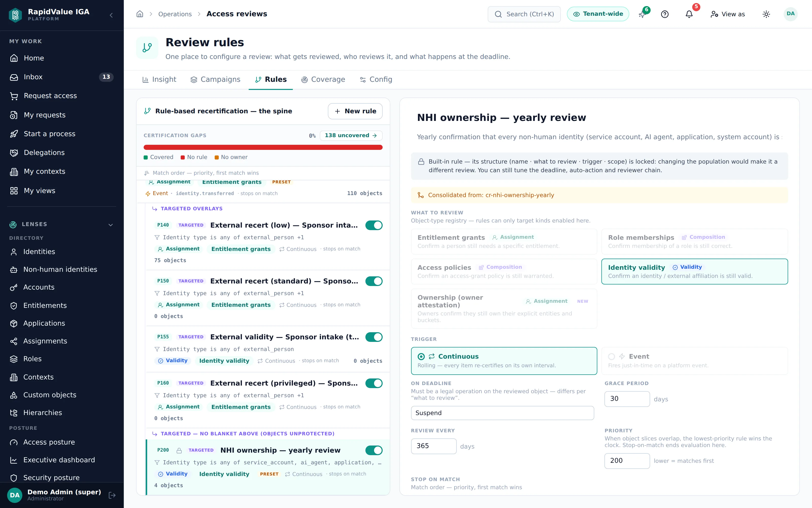The width and height of the screenshot is (812, 508).
Task: Open the Tenant-wide scope selector
Action: click(598, 14)
